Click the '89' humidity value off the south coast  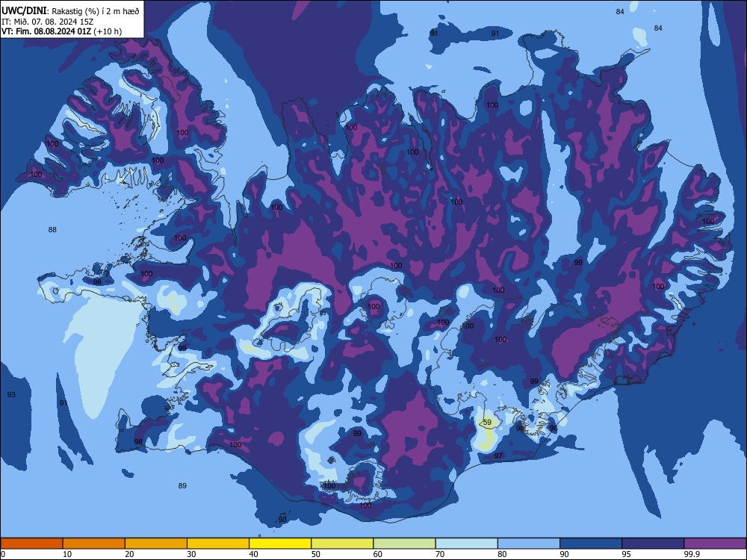point(182,486)
